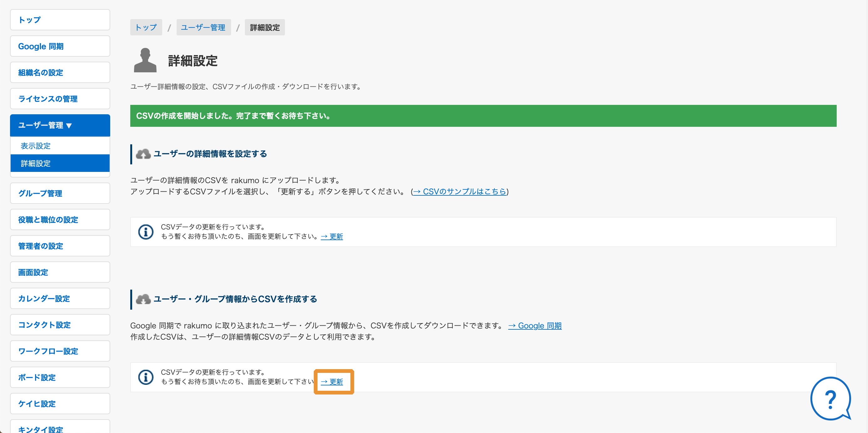Follow the → Google 同期 link in the description
The image size is (868, 433).
point(535,326)
